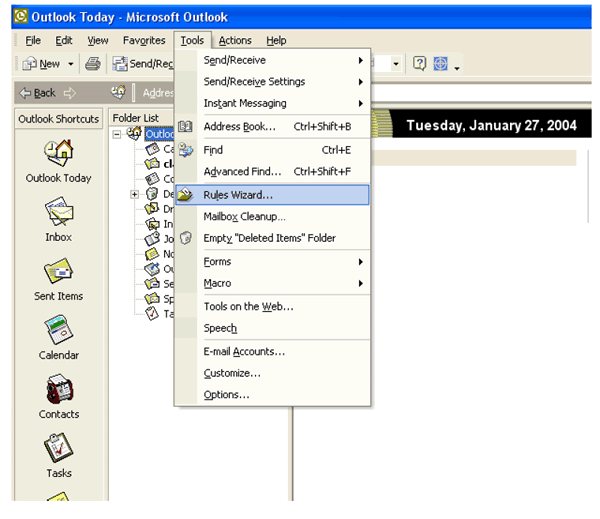600x519 pixels.
Task: Select the Deleted Items folder icon in tree
Action: click(x=152, y=194)
